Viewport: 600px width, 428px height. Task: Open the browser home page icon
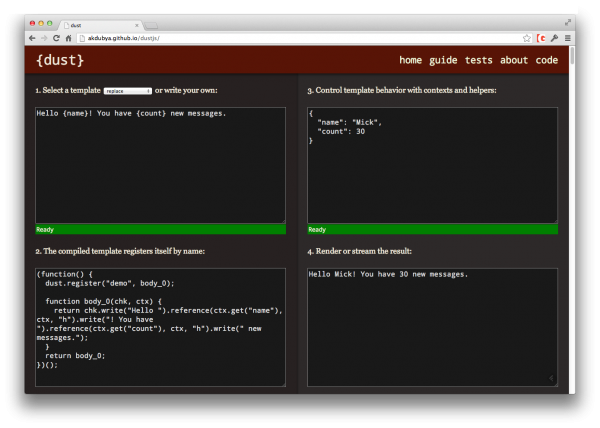pyautogui.click(x=68, y=38)
